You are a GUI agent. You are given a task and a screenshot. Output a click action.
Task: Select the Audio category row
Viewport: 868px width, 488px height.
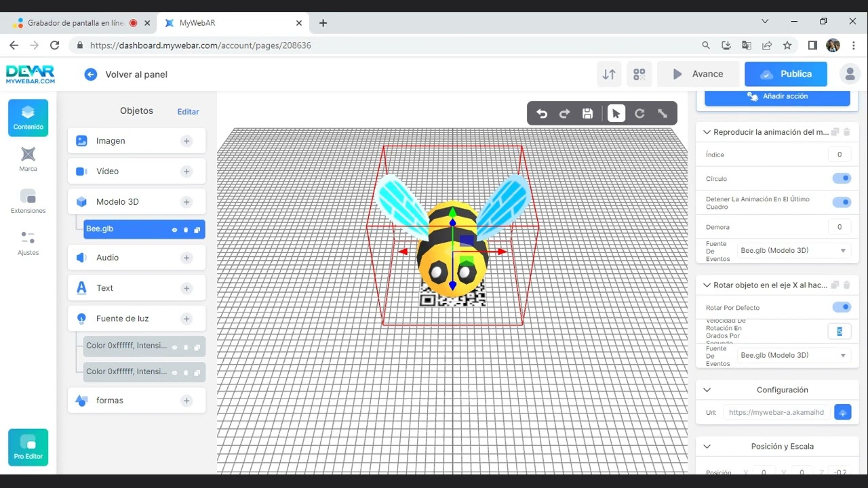click(x=136, y=258)
